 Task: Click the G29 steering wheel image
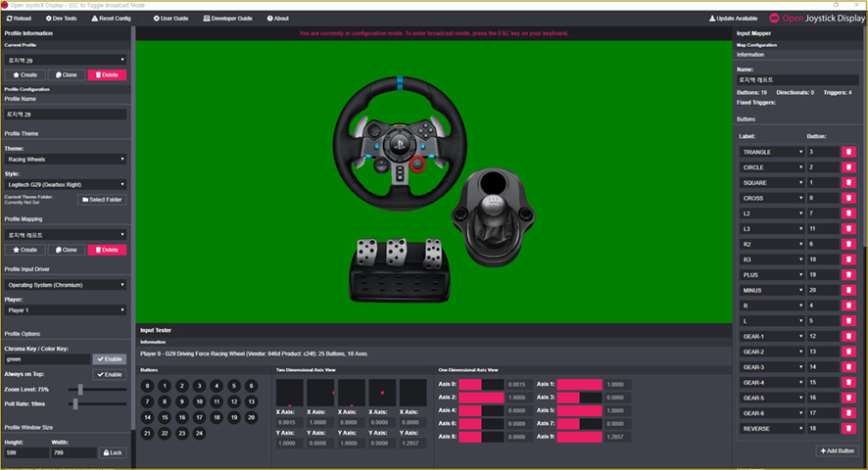(400, 143)
